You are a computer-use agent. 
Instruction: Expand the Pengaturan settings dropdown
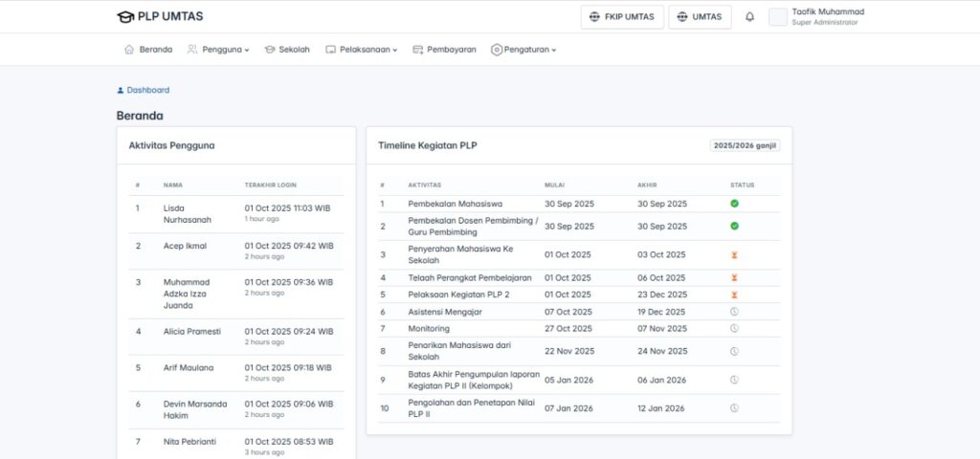tap(523, 50)
